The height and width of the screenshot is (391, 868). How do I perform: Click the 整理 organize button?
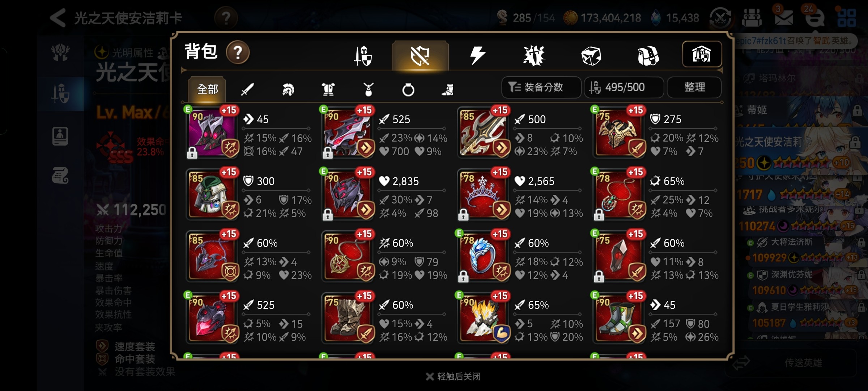(x=694, y=87)
